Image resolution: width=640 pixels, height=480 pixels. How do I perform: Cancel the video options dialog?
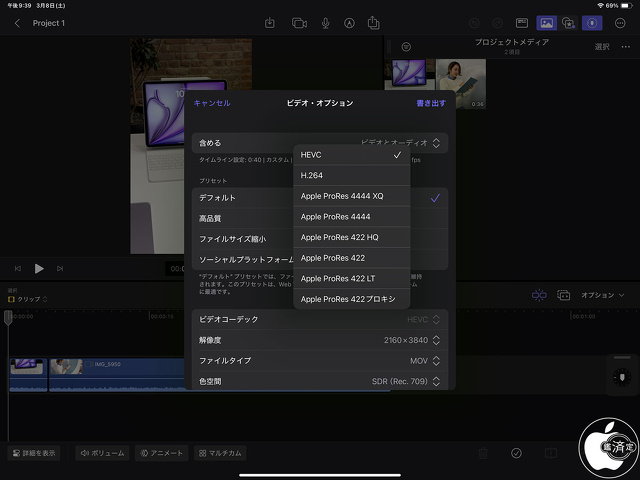(212, 103)
